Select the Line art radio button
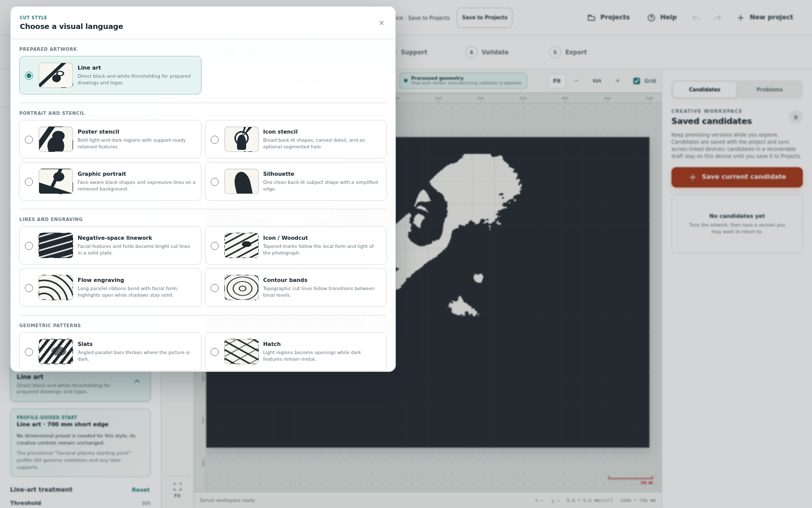 [x=29, y=76]
